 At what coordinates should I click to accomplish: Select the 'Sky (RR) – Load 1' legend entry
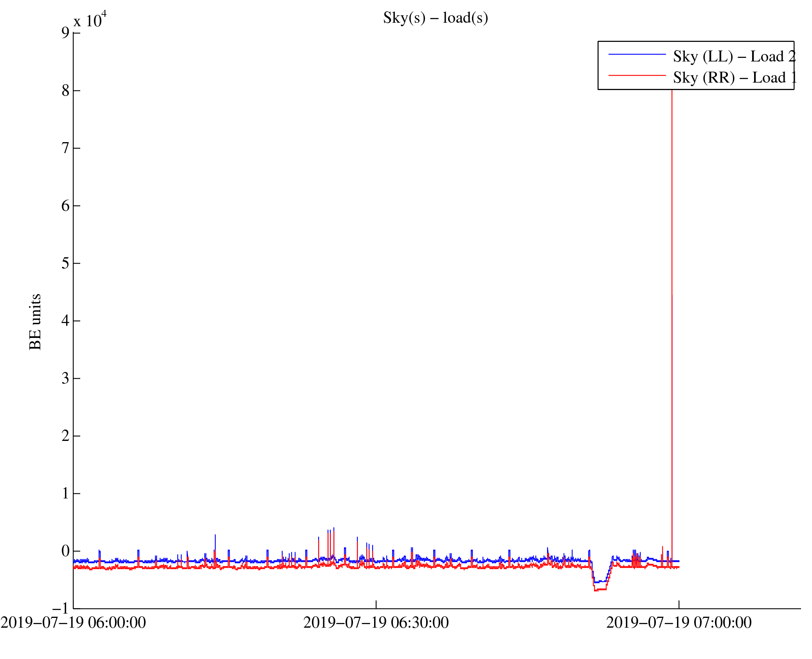(x=735, y=78)
